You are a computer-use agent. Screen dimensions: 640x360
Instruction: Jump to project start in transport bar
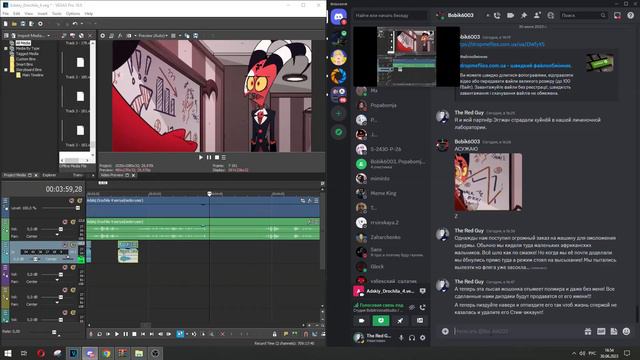click(143, 334)
